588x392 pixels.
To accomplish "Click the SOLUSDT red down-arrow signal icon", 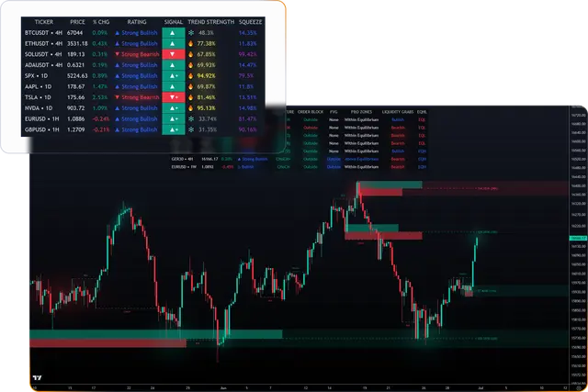I will tap(173, 55).
